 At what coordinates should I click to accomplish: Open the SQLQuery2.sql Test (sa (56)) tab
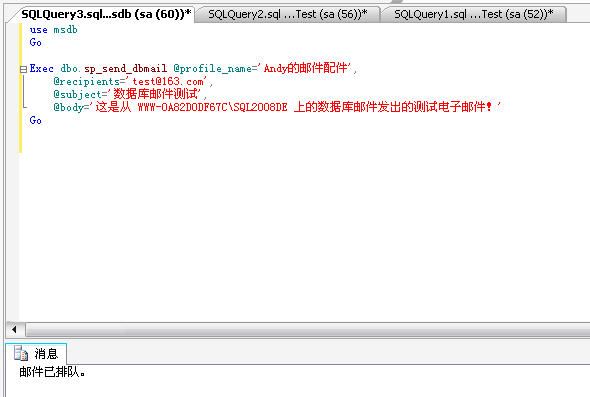288,14
